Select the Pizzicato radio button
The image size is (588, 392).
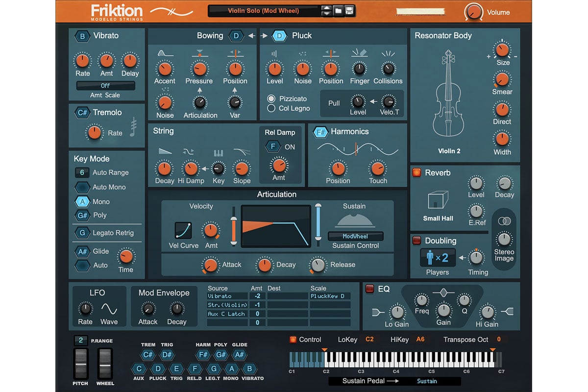271,99
